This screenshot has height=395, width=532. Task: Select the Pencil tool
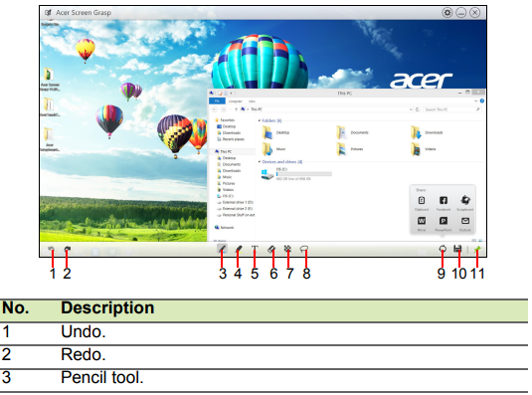(x=222, y=249)
